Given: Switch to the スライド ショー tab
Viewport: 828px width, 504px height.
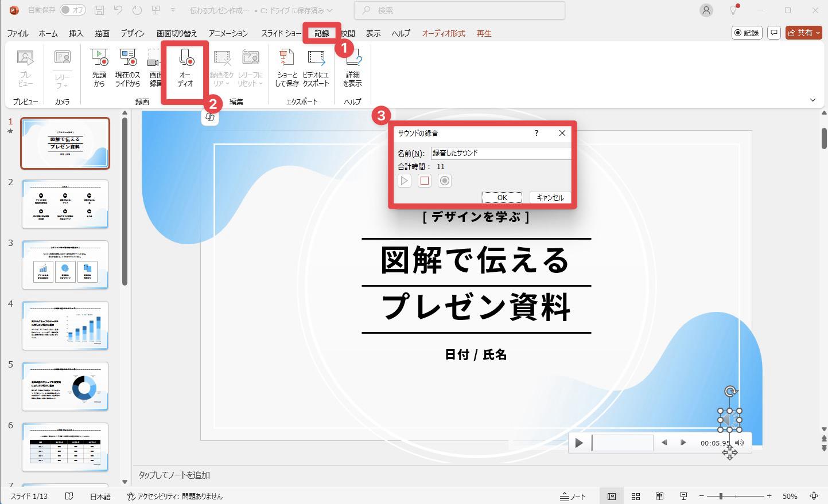Looking at the screenshot, I should [x=281, y=33].
